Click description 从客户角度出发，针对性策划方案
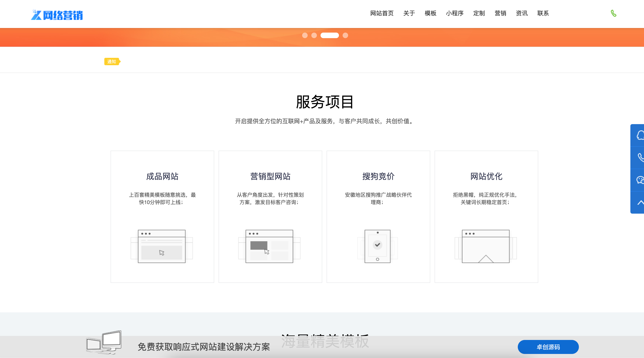The width and height of the screenshot is (644, 358). click(x=270, y=198)
